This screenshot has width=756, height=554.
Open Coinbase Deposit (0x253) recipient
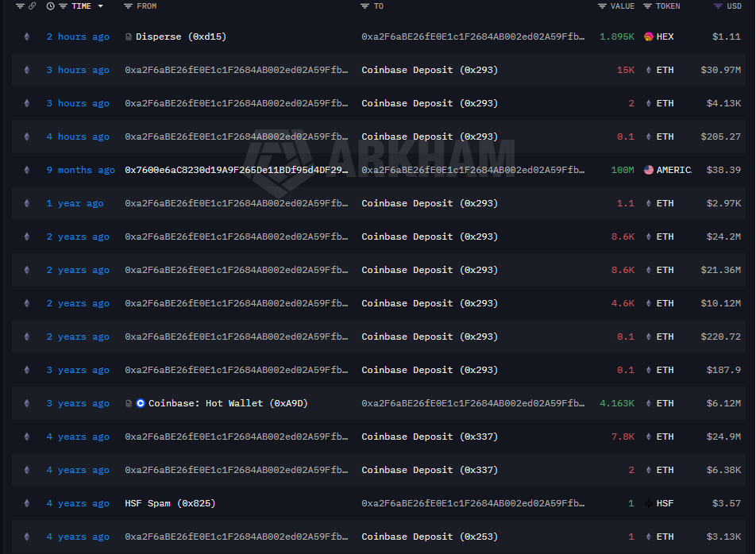[429, 537]
